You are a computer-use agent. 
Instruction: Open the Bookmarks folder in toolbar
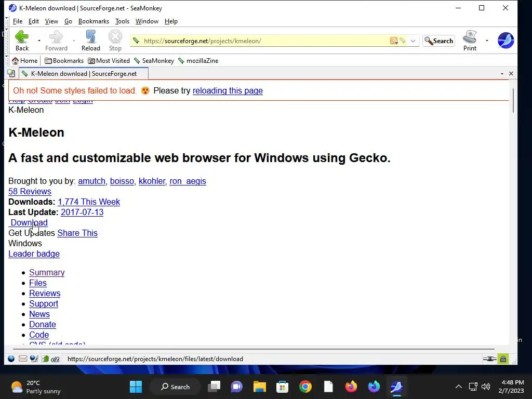pos(64,61)
